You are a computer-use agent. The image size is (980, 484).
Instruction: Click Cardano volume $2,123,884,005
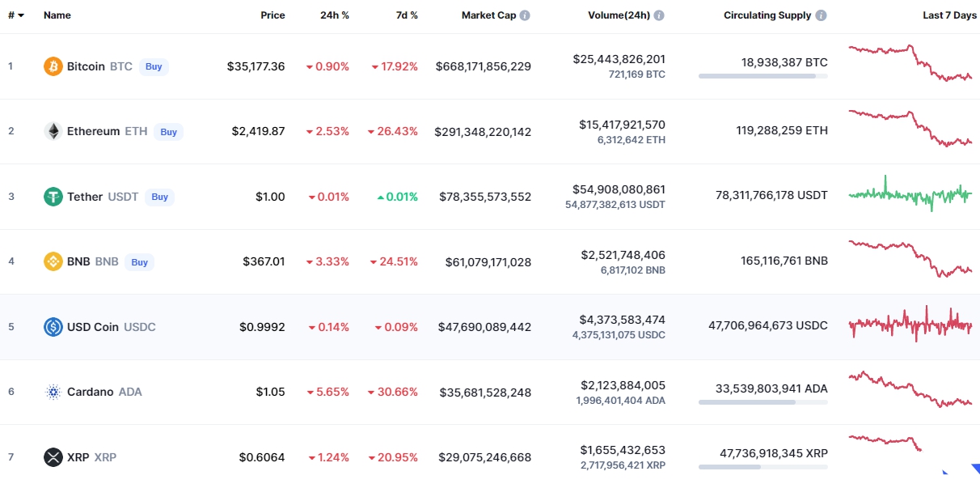(x=623, y=385)
